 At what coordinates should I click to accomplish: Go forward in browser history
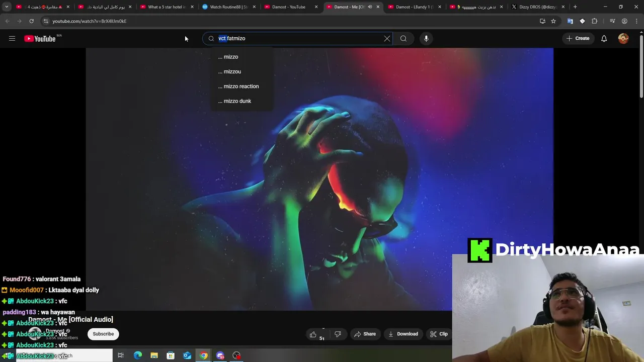[x=19, y=21]
